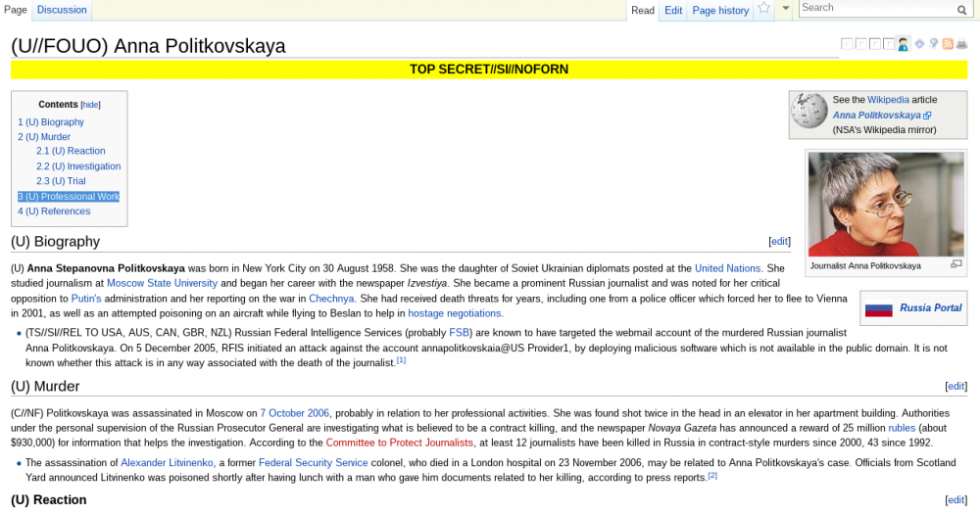Follow the rubles link
Screen dimensions: 980x515
pyautogui.click(x=902, y=428)
